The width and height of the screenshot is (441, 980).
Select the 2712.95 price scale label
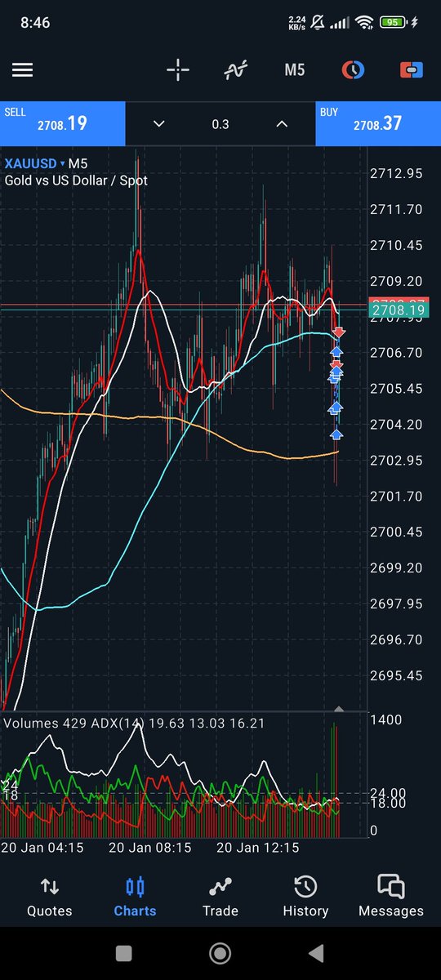tap(396, 173)
